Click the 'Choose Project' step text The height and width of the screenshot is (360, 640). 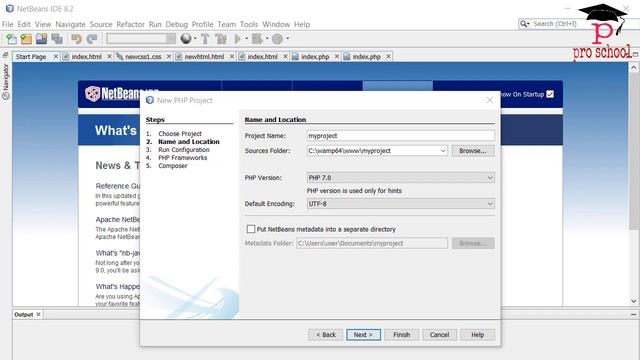point(180,133)
